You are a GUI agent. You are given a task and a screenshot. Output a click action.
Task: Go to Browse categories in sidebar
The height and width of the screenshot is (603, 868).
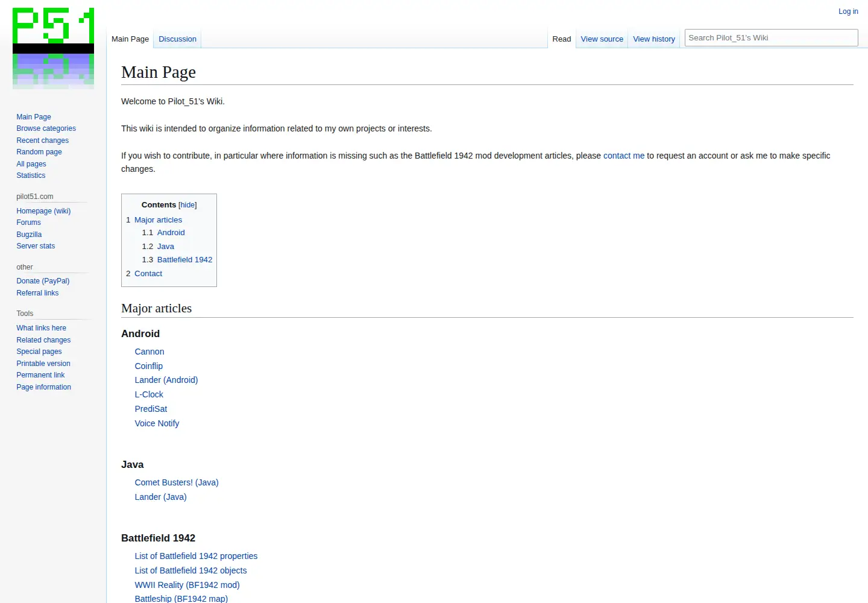(46, 128)
